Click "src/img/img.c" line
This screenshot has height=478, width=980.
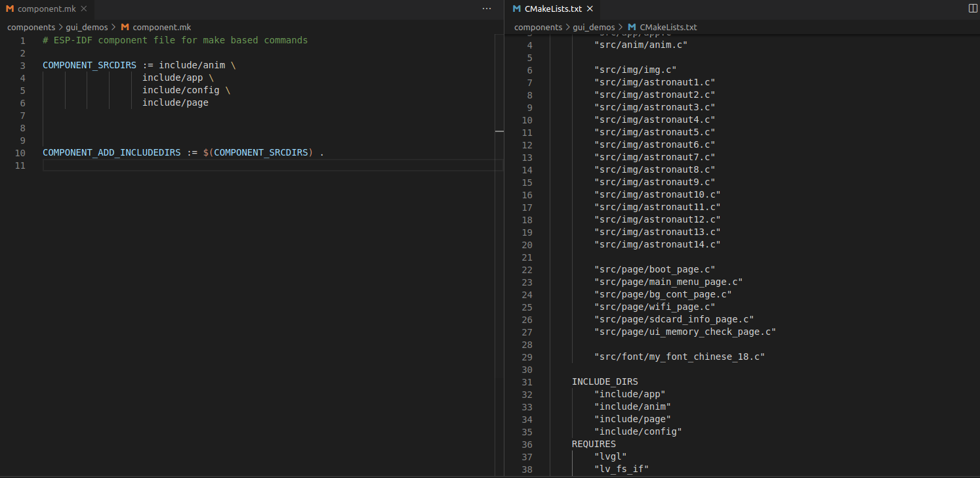tap(635, 70)
